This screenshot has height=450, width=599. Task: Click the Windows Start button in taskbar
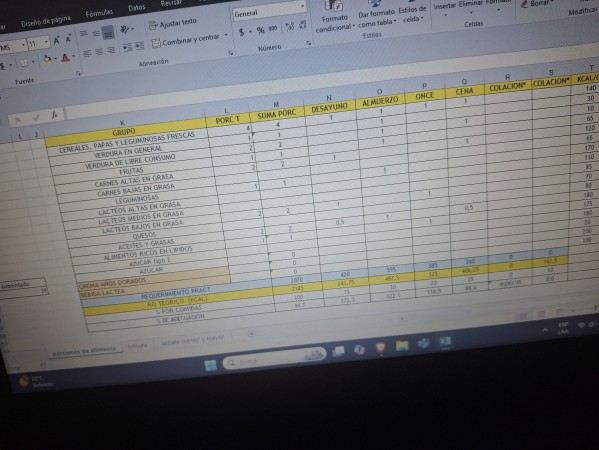210,365
